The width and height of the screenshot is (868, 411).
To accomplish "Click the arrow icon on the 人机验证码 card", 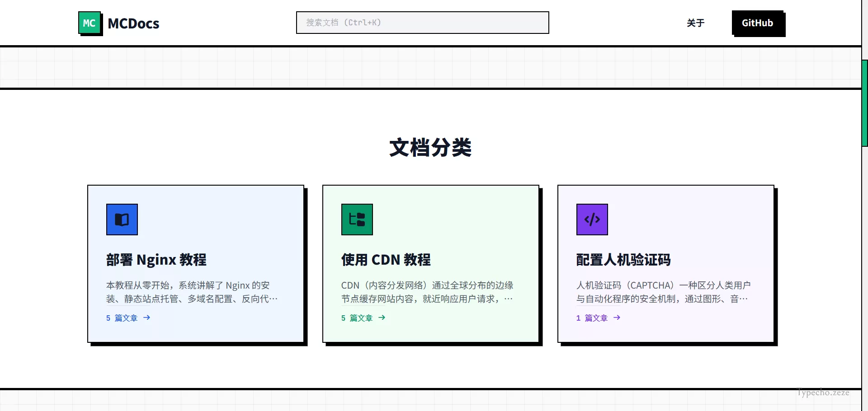I will coord(617,318).
